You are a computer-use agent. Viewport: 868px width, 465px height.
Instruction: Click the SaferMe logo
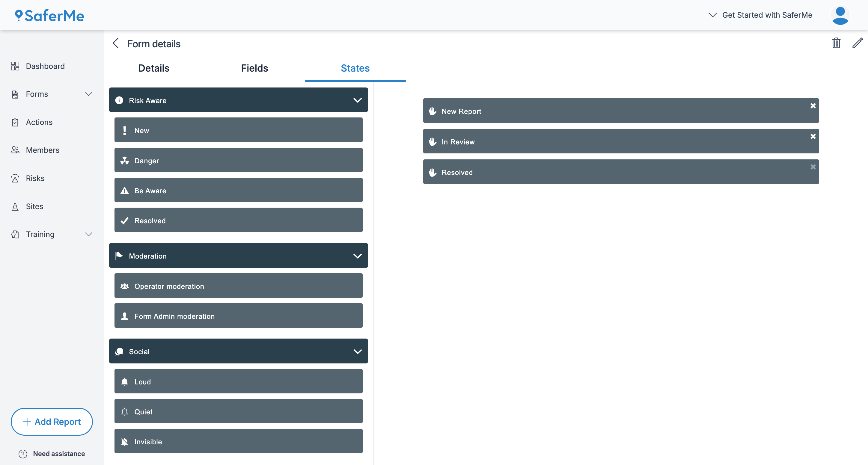click(x=49, y=16)
